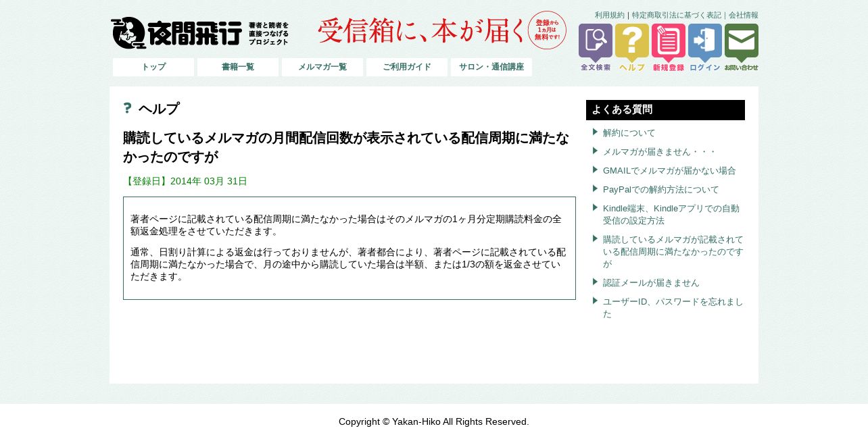
Task: Open FAQ item メルマガが届きません・・・
Action: coord(659,151)
